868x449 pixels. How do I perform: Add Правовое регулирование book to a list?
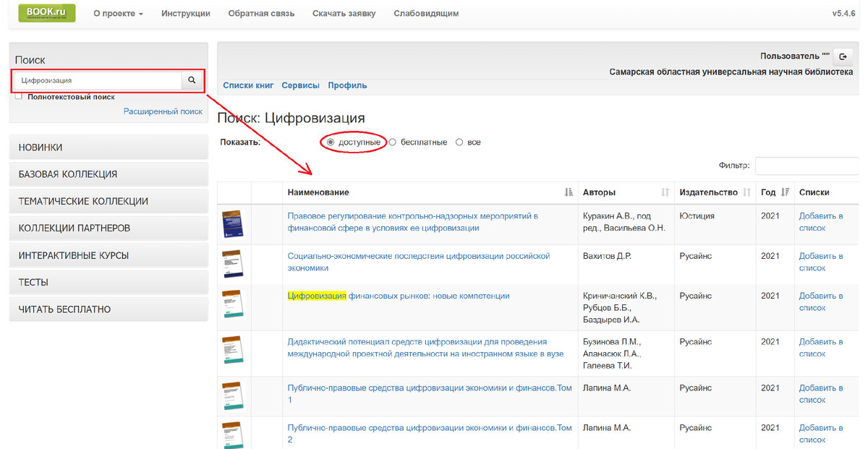pos(821,222)
